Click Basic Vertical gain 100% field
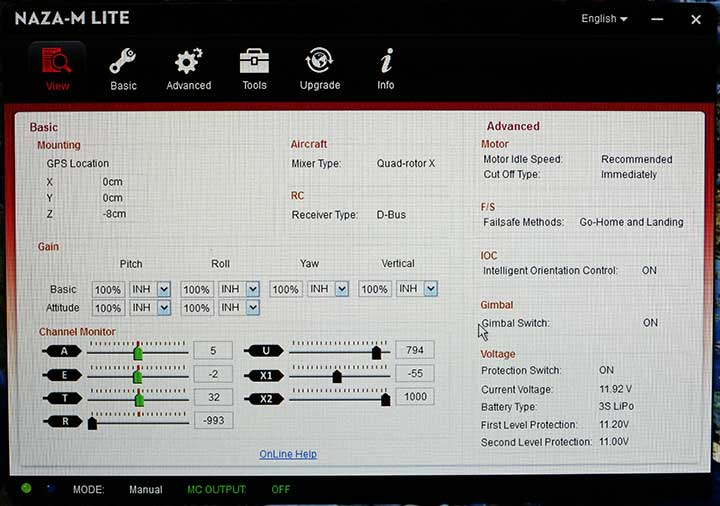This screenshot has width=720, height=506. tap(375, 289)
